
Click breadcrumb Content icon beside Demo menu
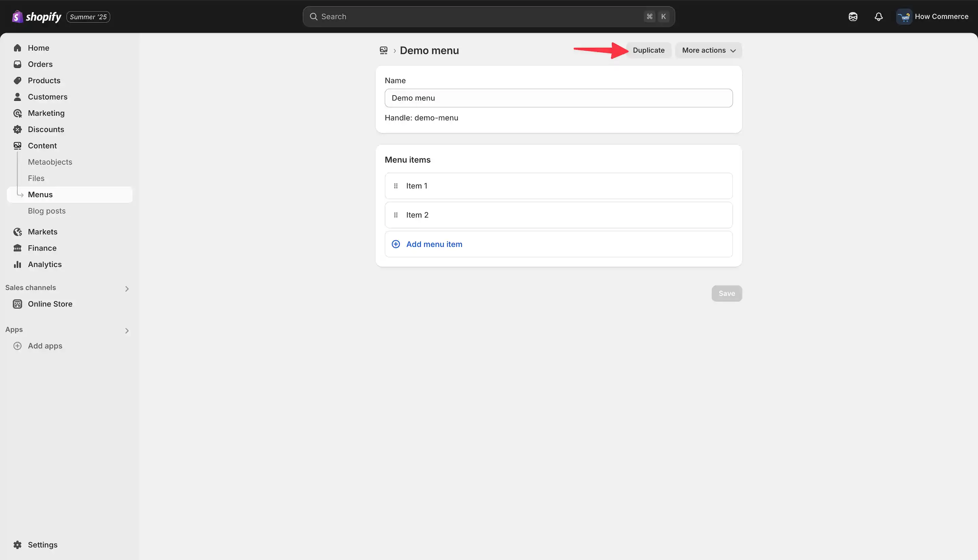(x=384, y=50)
